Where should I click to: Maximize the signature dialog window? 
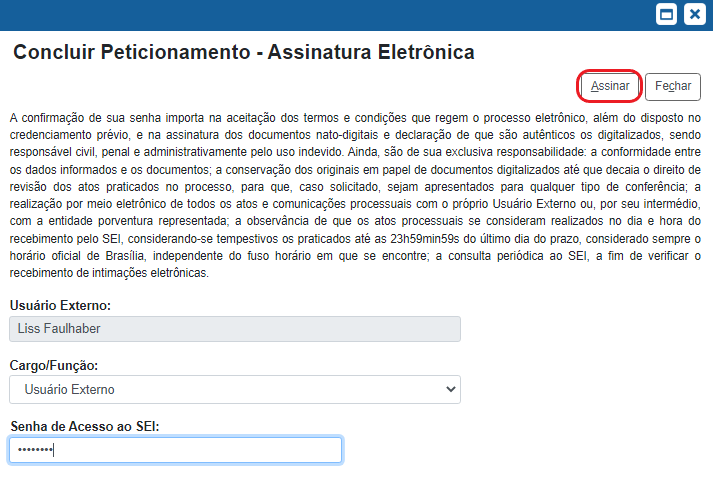click(665, 14)
